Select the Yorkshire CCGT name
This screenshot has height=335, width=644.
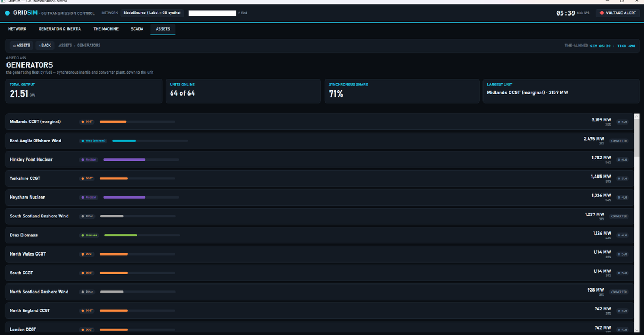[25, 178]
